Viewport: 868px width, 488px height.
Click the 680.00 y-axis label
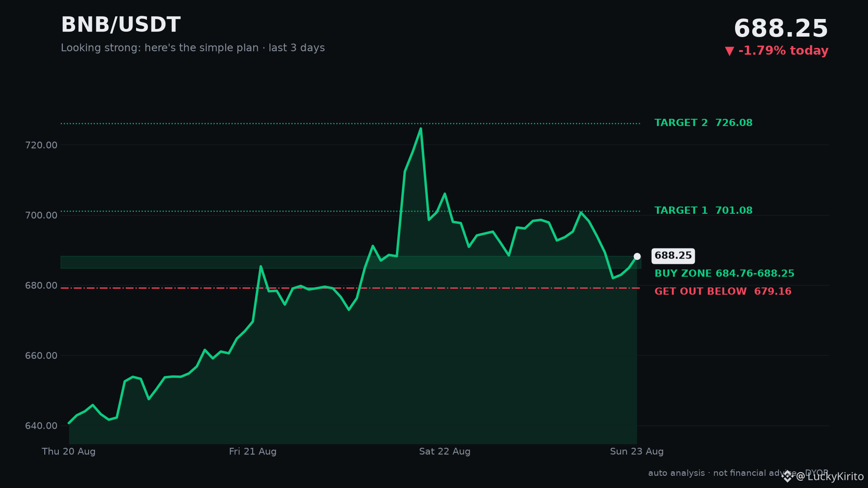pos(41,286)
